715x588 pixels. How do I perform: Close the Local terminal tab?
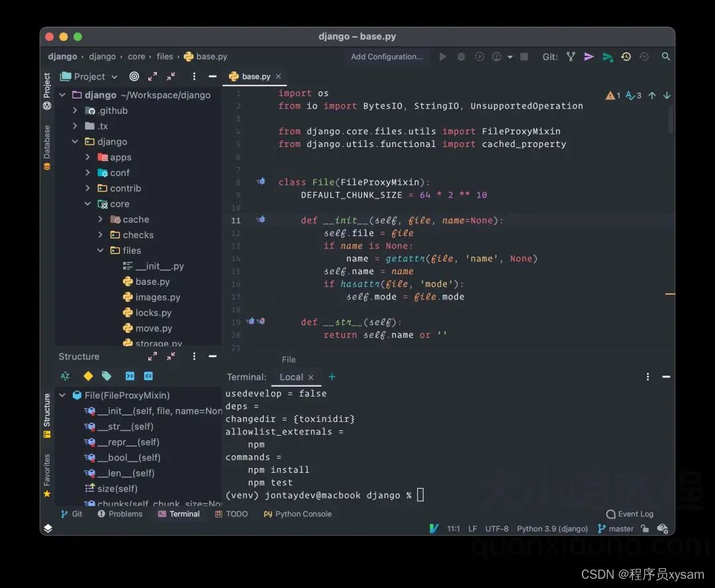[x=311, y=377]
